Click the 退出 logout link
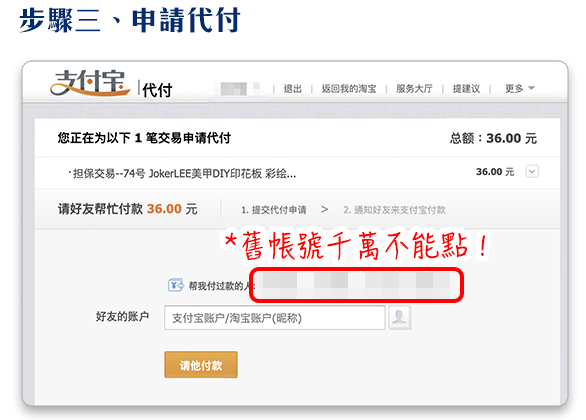Viewport: 586px width, 420px height. coord(292,89)
